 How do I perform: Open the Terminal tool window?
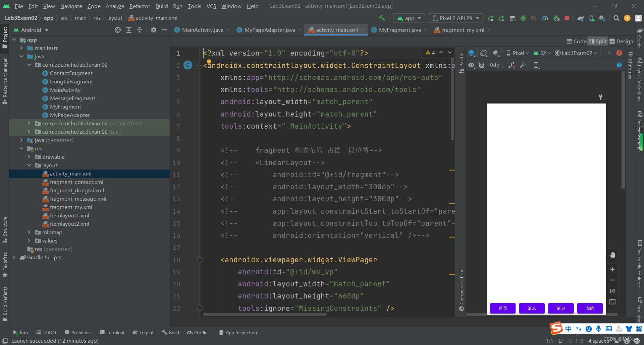coord(112,333)
